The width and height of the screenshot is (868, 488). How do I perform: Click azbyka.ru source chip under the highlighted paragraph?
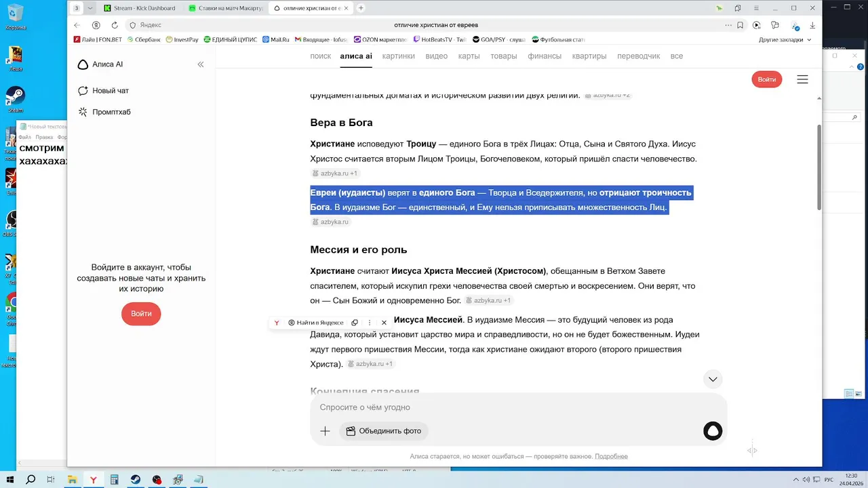[x=330, y=222]
